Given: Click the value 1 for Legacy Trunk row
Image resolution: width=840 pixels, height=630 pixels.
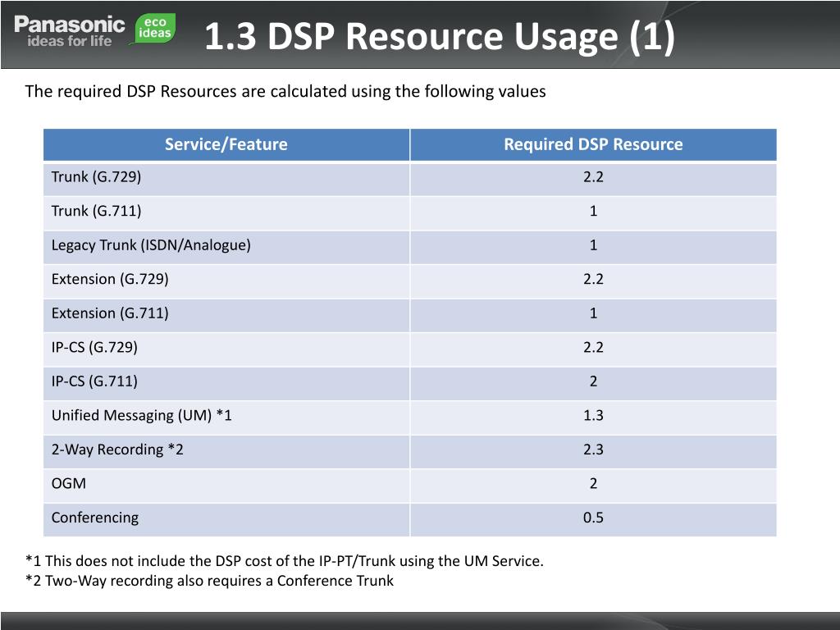Looking at the screenshot, I should pyautogui.click(x=593, y=245).
